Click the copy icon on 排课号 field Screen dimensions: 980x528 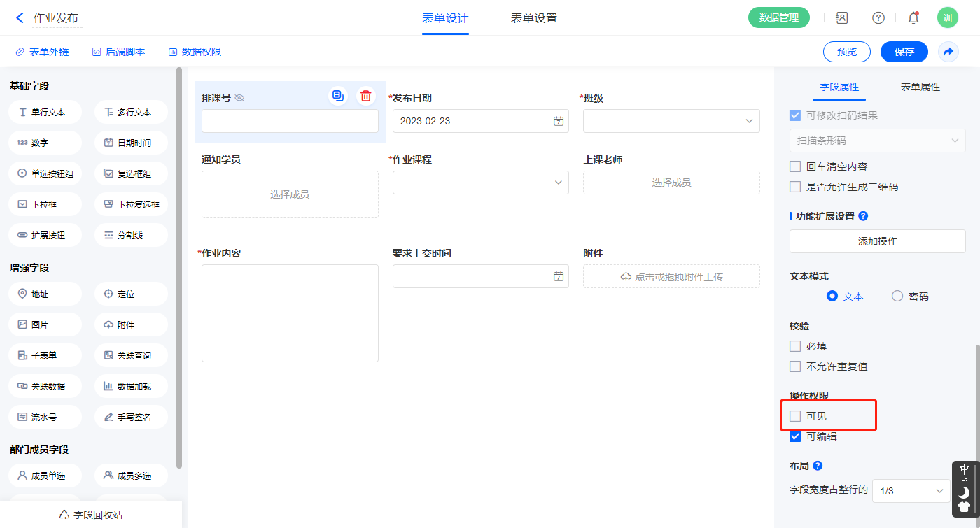(x=338, y=96)
